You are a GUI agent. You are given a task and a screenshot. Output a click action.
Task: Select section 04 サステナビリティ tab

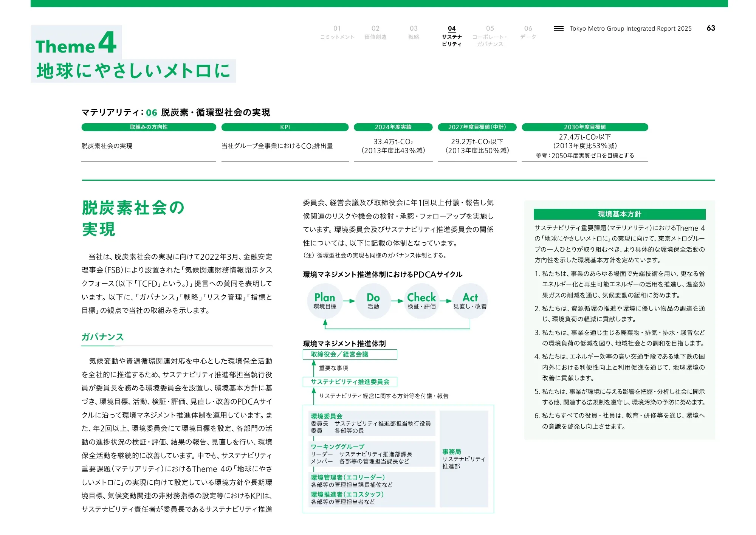(452, 36)
